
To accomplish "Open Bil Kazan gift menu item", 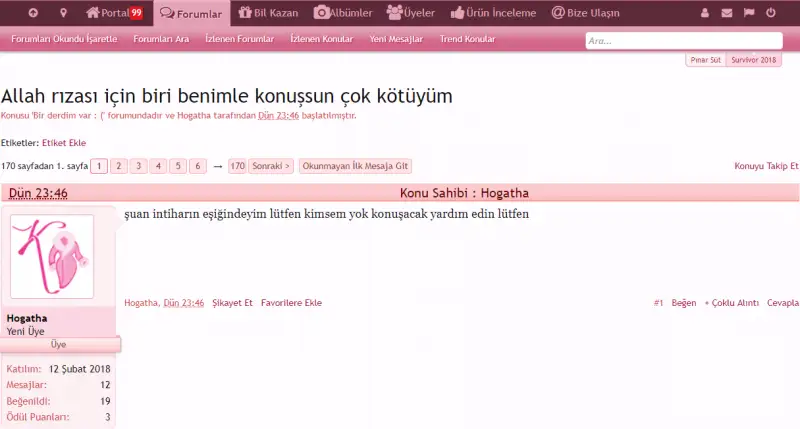I will pos(267,13).
